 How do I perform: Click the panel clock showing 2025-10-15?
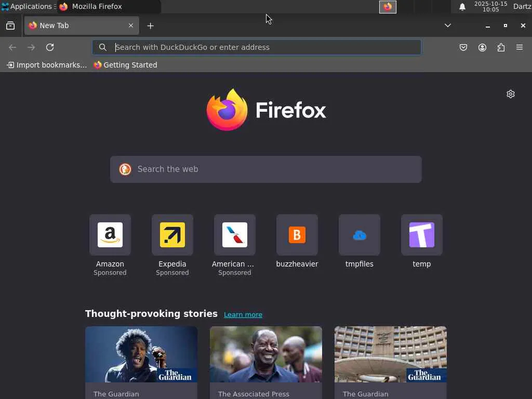pyautogui.click(x=490, y=6)
